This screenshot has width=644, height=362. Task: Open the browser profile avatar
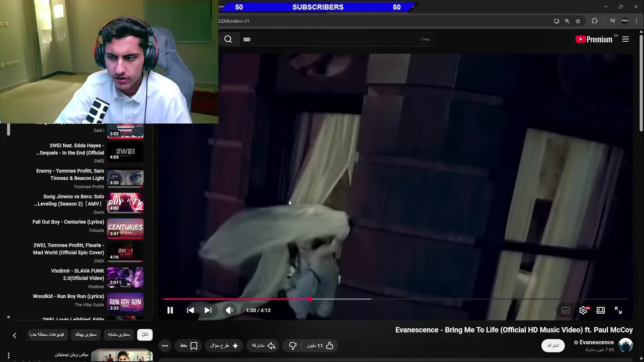click(x=624, y=21)
